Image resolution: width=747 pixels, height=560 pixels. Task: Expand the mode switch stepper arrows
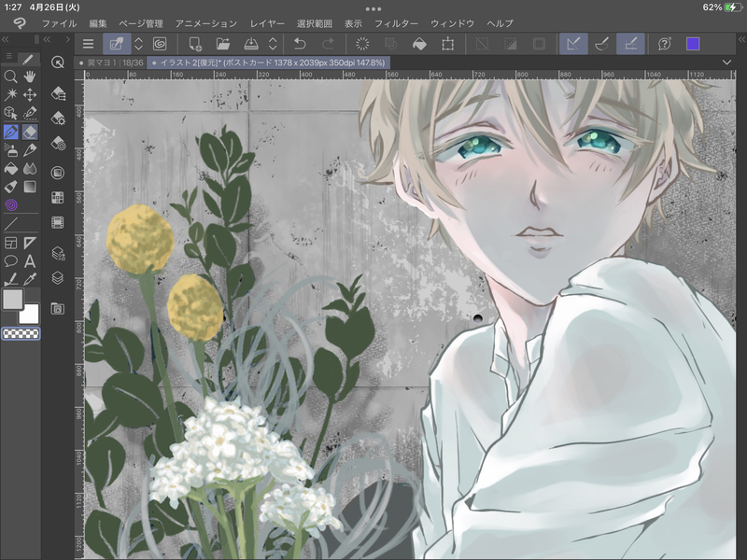point(138,44)
